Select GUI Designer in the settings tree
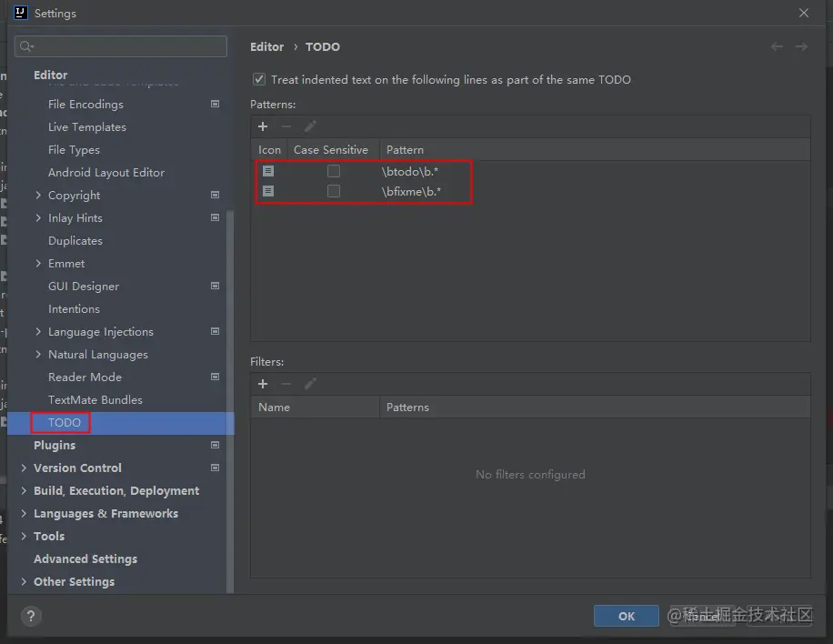 84,287
